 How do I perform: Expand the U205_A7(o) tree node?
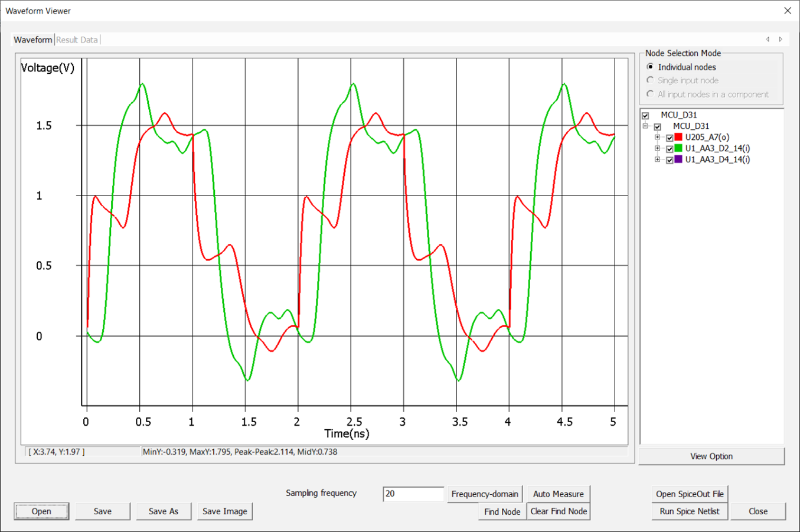click(x=658, y=138)
